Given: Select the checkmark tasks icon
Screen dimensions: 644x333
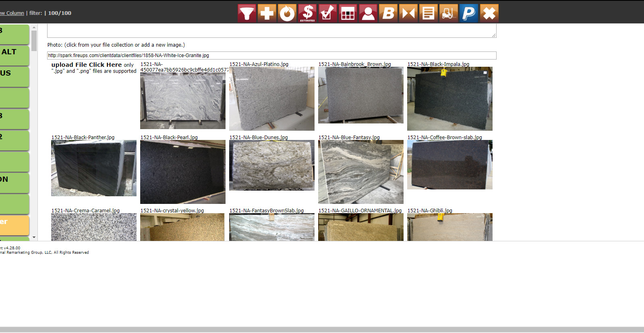Looking at the screenshot, I should (327, 13).
